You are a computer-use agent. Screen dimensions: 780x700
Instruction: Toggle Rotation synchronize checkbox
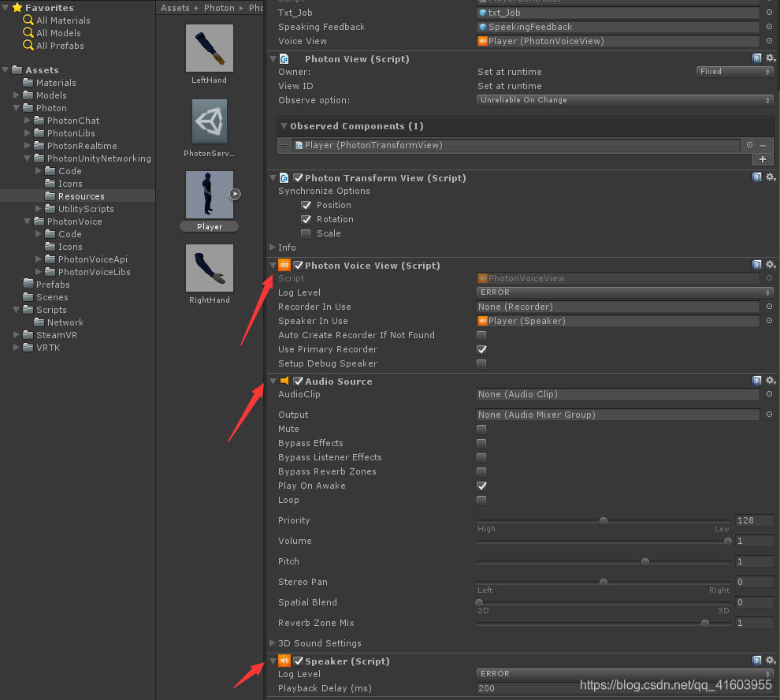[306, 220]
